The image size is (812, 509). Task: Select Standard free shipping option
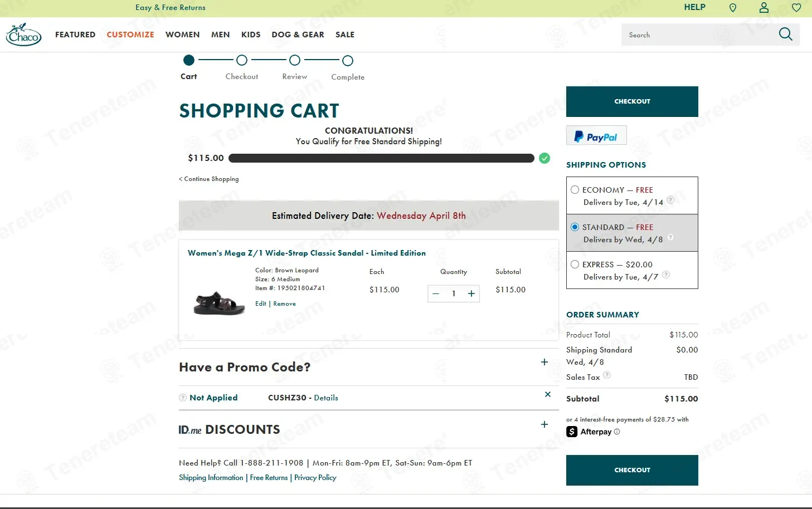click(575, 227)
